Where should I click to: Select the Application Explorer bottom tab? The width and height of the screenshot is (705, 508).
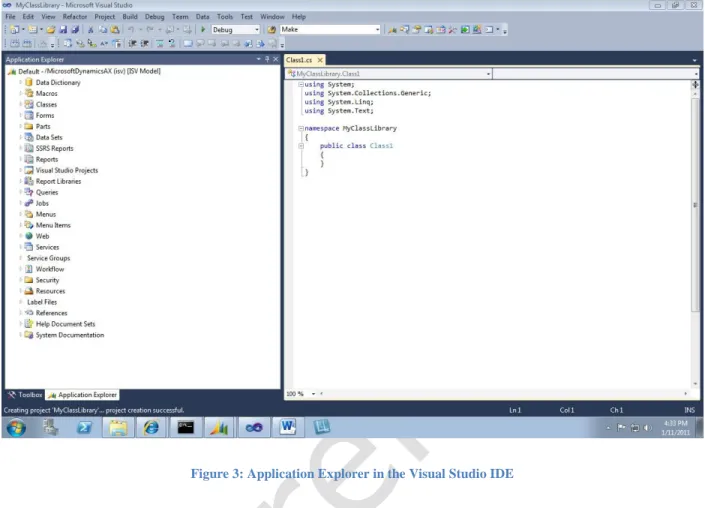click(x=83, y=395)
